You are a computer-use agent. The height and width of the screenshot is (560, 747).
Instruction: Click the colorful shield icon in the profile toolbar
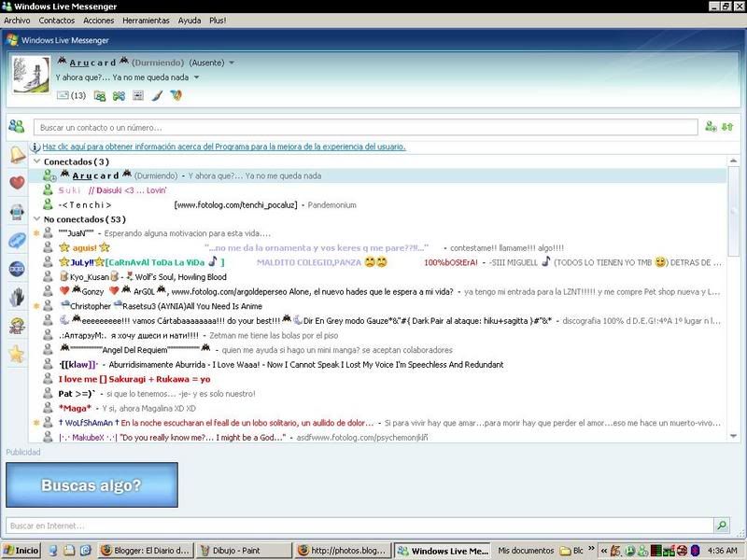(176, 96)
